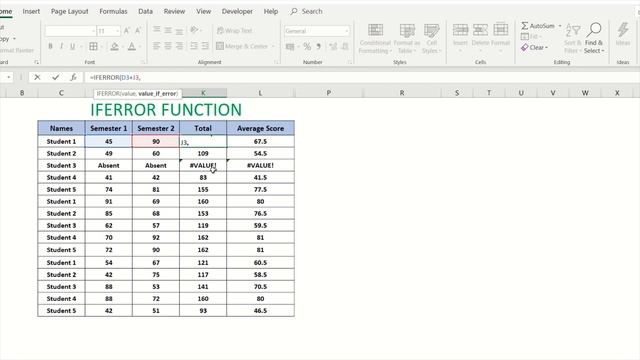The height and width of the screenshot is (360, 640).
Task: Increase the font size
Action: (x=127, y=31)
